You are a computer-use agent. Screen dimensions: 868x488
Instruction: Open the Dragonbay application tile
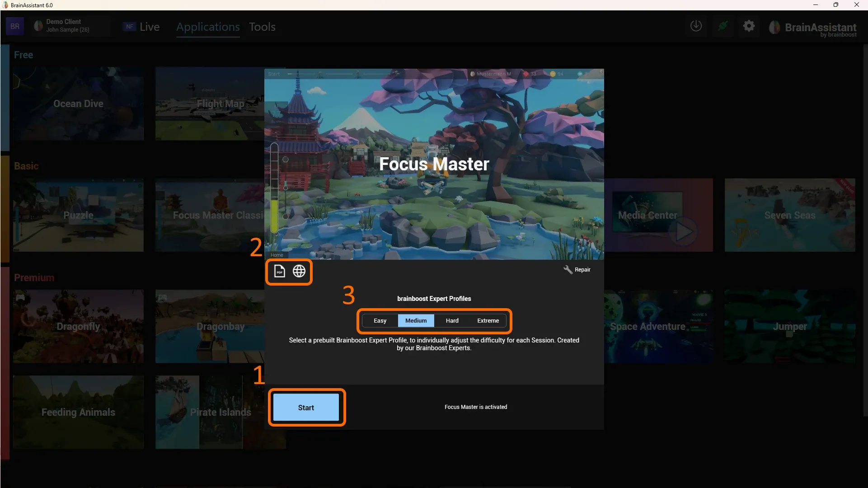pos(210,326)
